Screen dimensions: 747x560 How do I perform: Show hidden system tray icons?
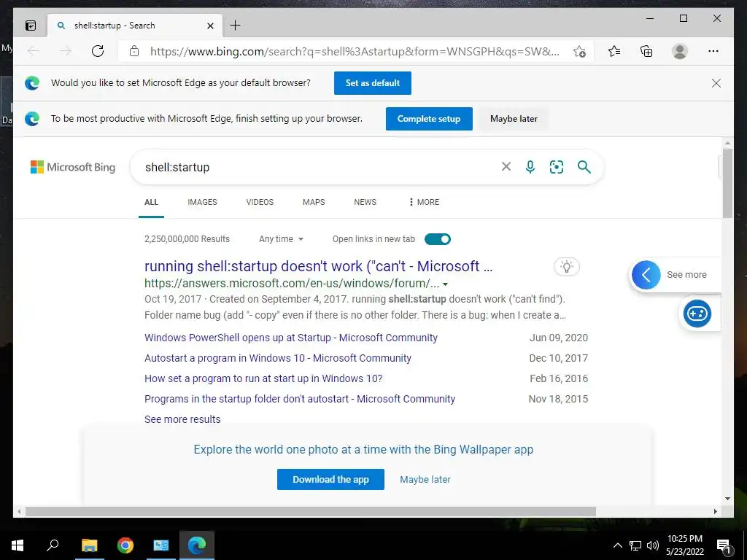(x=617, y=545)
